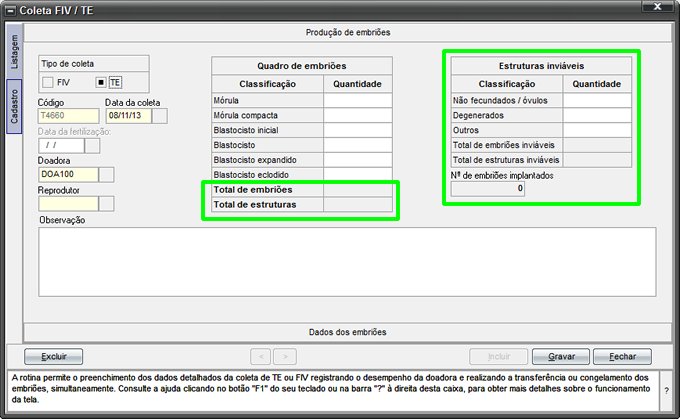This screenshot has height=419, width=680.
Task: Go to previous record arrow button
Action: pos(261,357)
